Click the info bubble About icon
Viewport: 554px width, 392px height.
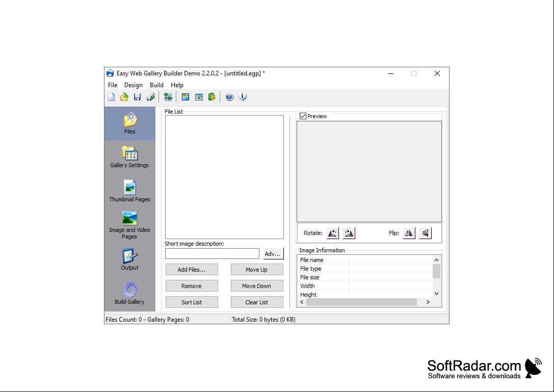tap(243, 97)
